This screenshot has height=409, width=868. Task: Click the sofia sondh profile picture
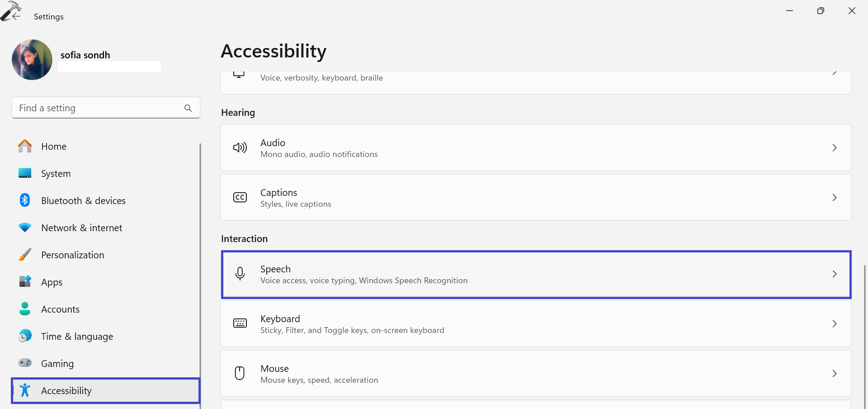coord(32,60)
